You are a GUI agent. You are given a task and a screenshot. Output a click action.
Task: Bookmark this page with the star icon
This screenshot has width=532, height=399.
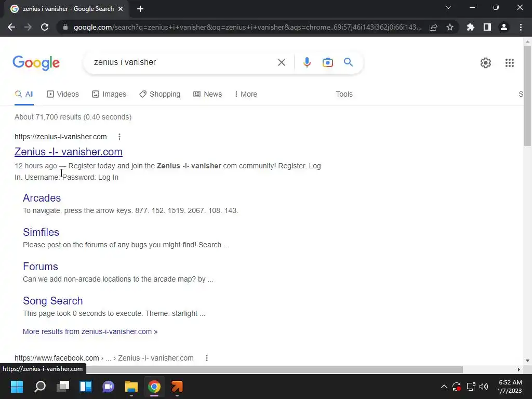(x=450, y=27)
